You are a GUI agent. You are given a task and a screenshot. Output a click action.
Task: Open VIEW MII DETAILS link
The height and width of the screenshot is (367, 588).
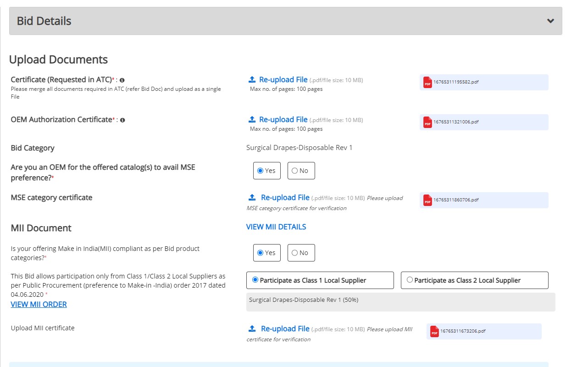click(276, 227)
